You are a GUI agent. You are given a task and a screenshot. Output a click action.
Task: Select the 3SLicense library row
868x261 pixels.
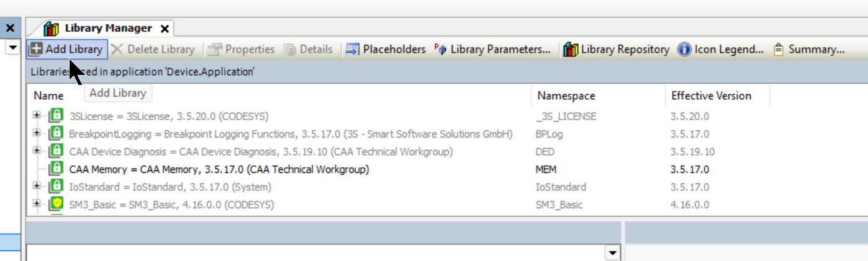pos(447,116)
